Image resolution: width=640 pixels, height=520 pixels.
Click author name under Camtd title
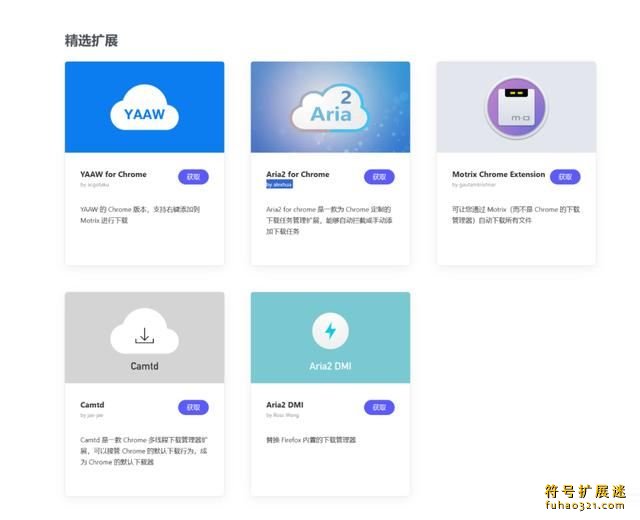(91, 415)
